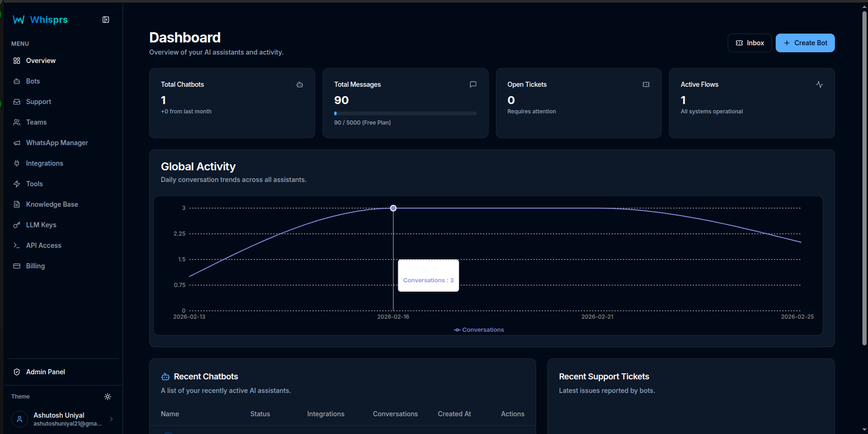Viewport: 868px width, 434px height.
Task: Click the Create Bot button
Action: (x=805, y=43)
